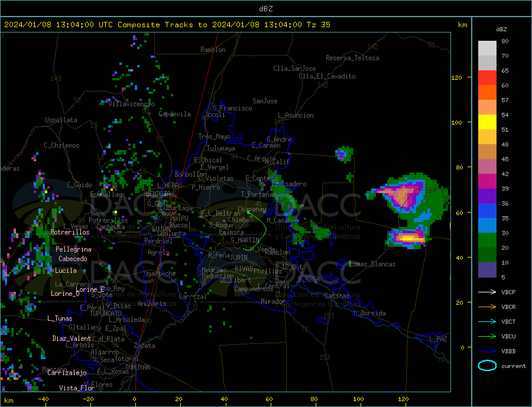532x407 pixels.
Task: Click the Pellegrina label
Action: (x=73, y=249)
